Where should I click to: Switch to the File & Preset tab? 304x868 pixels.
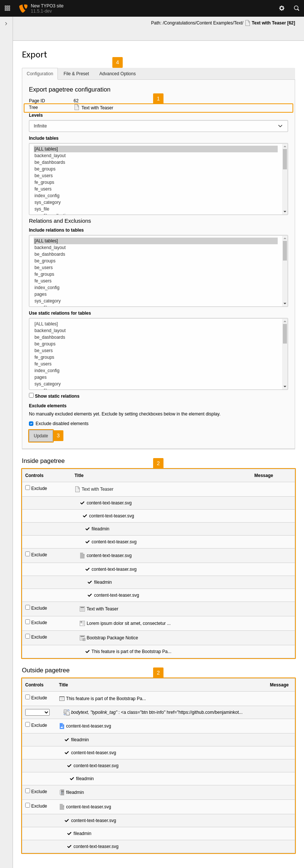(76, 74)
